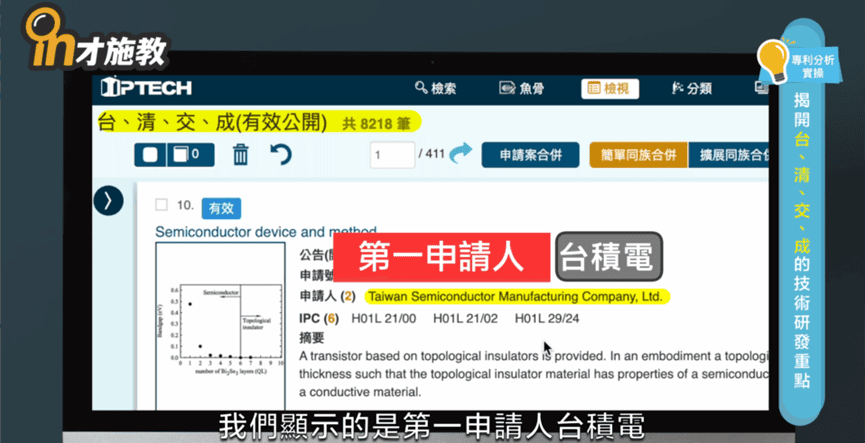Click the undo arrow icon
This screenshot has width=865, height=443.
tap(281, 155)
